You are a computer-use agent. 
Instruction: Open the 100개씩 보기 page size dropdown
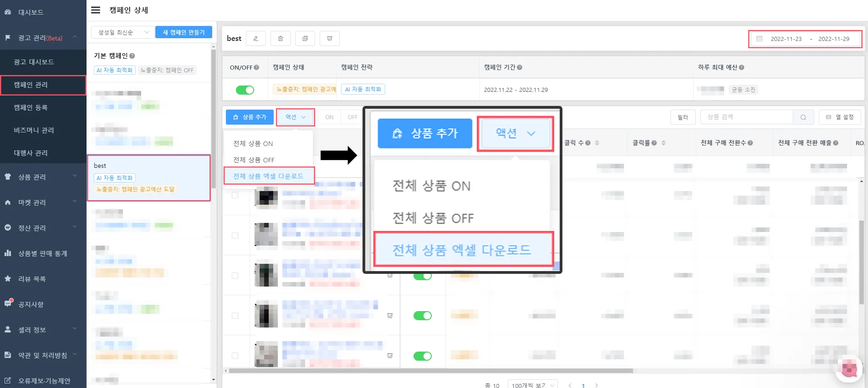(532, 385)
